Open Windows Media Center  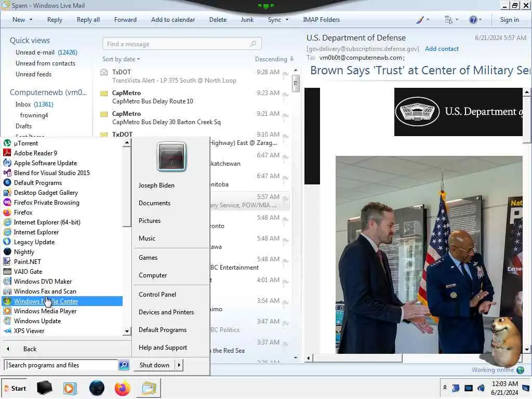point(62,301)
